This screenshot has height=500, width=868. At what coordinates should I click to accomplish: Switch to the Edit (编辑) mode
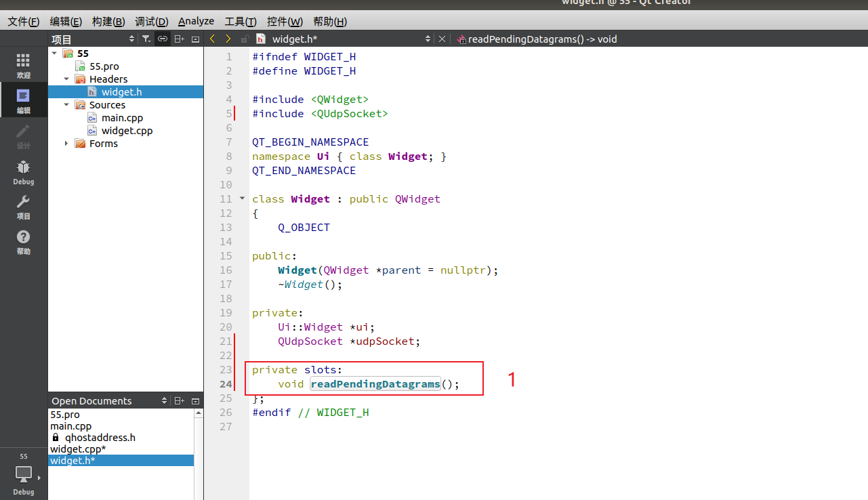tap(24, 100)
